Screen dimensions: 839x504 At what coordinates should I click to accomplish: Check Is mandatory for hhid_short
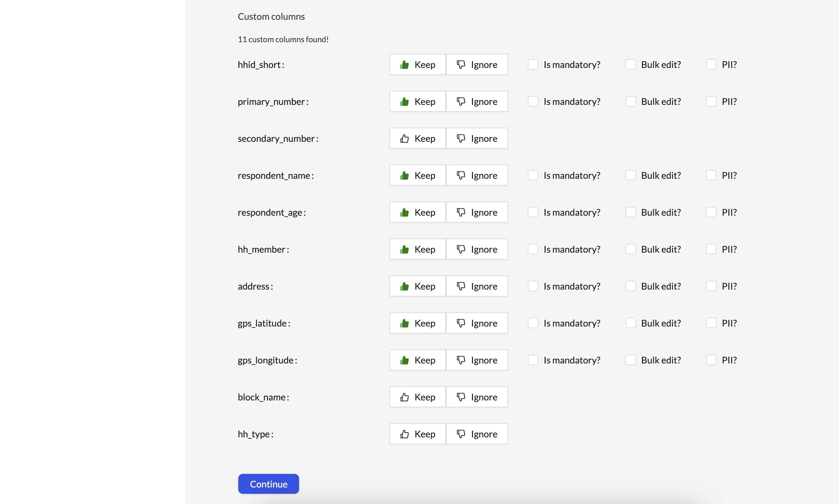(x=533, y=65)
